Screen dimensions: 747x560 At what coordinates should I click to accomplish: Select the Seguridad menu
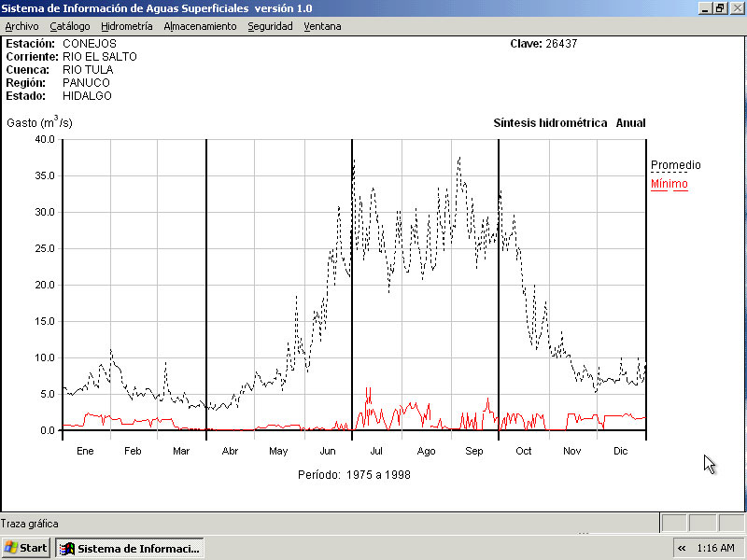click(x=270, y=26)
